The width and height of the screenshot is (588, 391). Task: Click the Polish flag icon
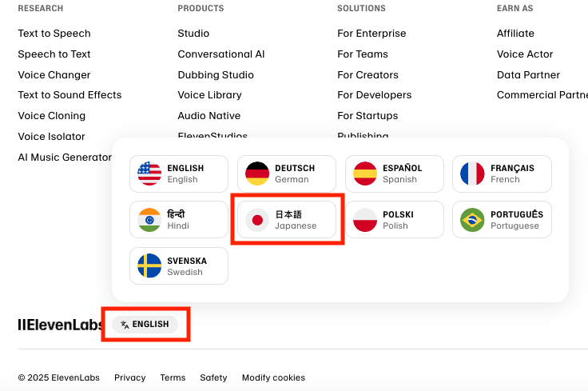coord(365,220)
